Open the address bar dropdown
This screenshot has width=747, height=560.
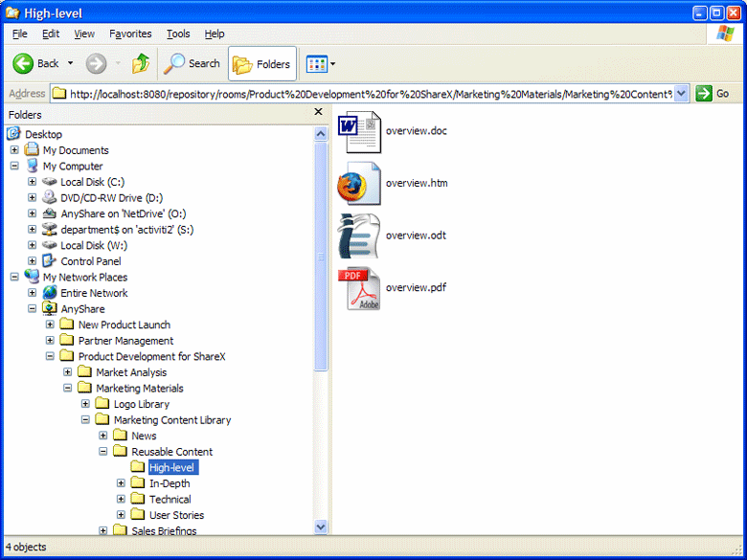click(x=682, y=94)
